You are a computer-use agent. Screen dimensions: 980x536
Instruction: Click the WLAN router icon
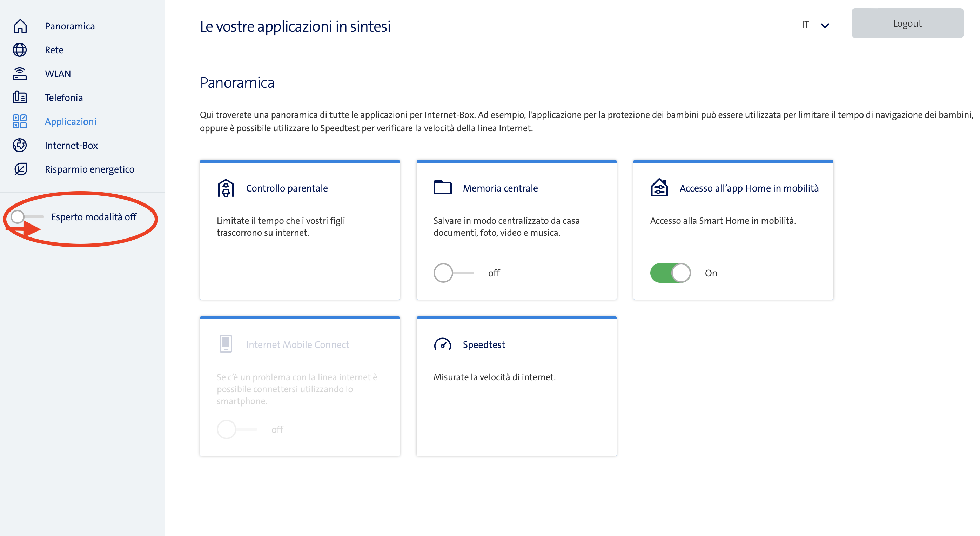click(20, 74)
